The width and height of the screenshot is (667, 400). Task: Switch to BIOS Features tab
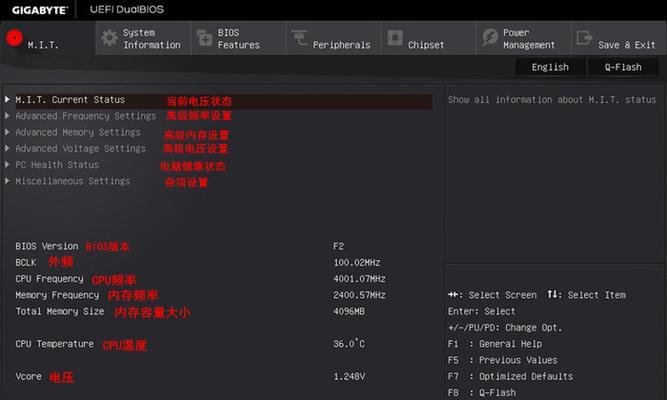238,38
